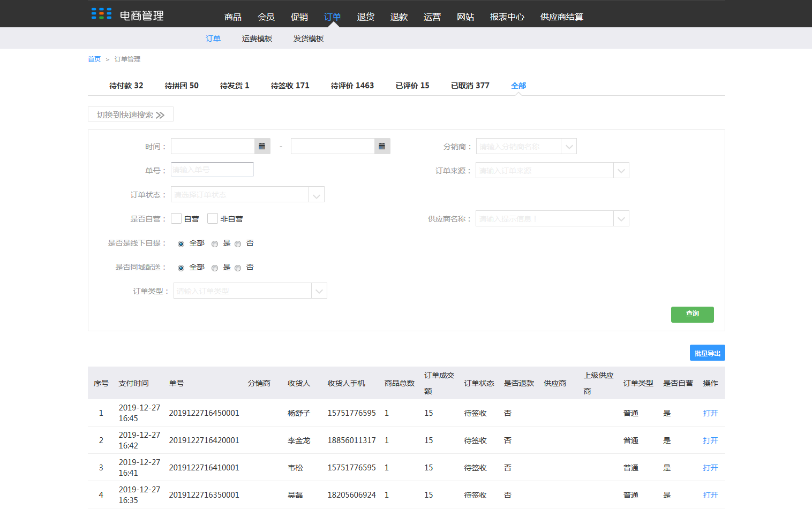The height and width of the screenshot is (510, 812).
Task: Open order 2019122716450001 via 打开
Action: (710, 413)
